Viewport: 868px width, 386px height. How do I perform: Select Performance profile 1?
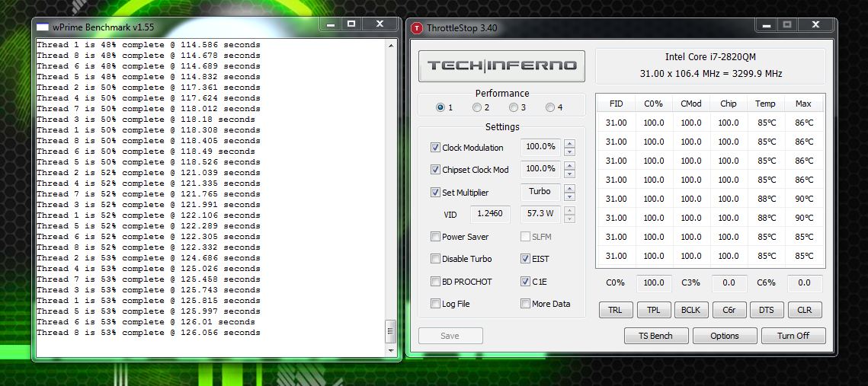pyautogui.click(x=440, y=107)
